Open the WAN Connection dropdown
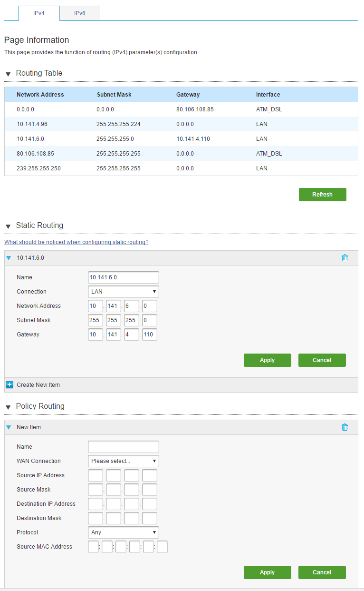This screenshot has width=364, height=591. point(124,461)
